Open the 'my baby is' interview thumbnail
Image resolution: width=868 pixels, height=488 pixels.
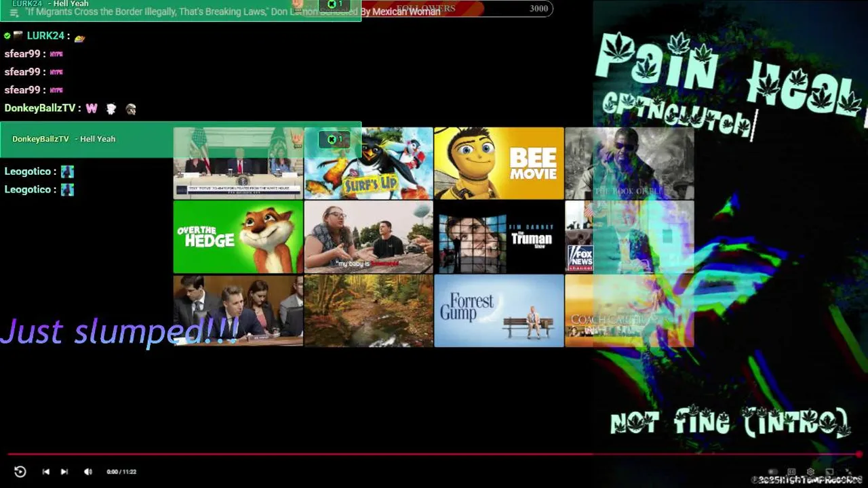369,237
